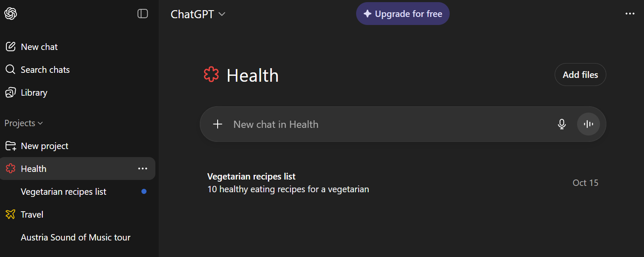644x257 pixels.
Task: Open ChatGPT model selector dropdown
Action: [198, 14]
